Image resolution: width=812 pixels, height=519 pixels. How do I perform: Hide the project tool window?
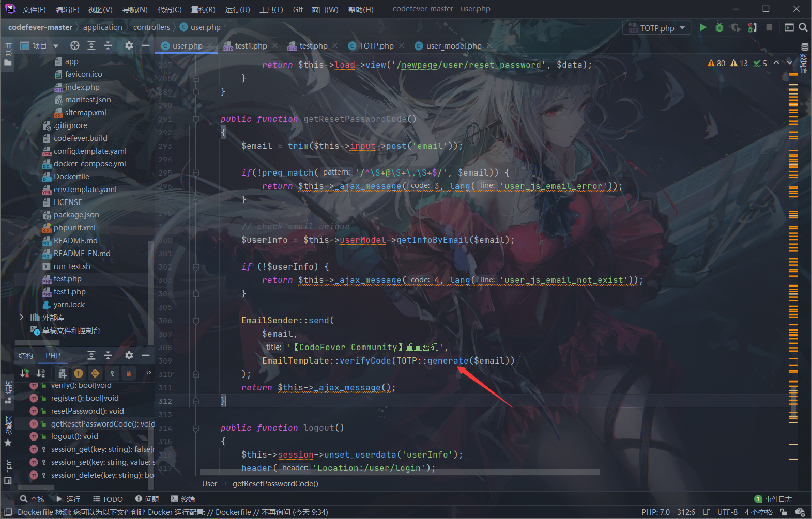tap(146, 45)
